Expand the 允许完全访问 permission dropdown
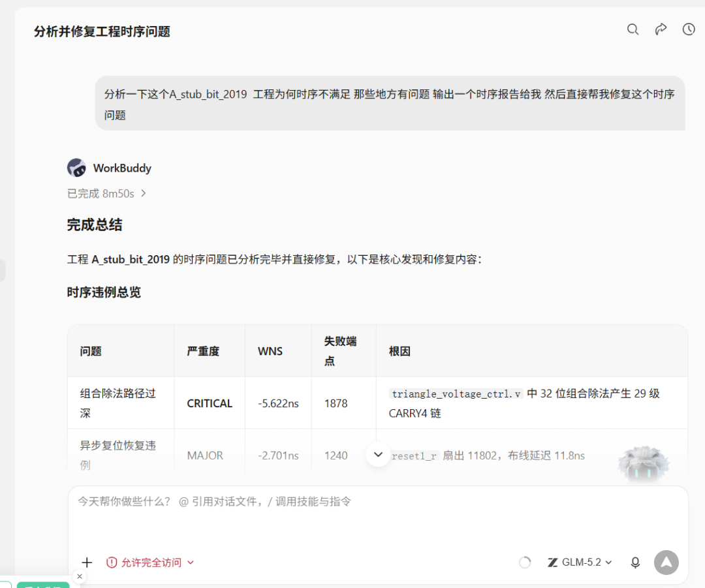 coord(150,563)
